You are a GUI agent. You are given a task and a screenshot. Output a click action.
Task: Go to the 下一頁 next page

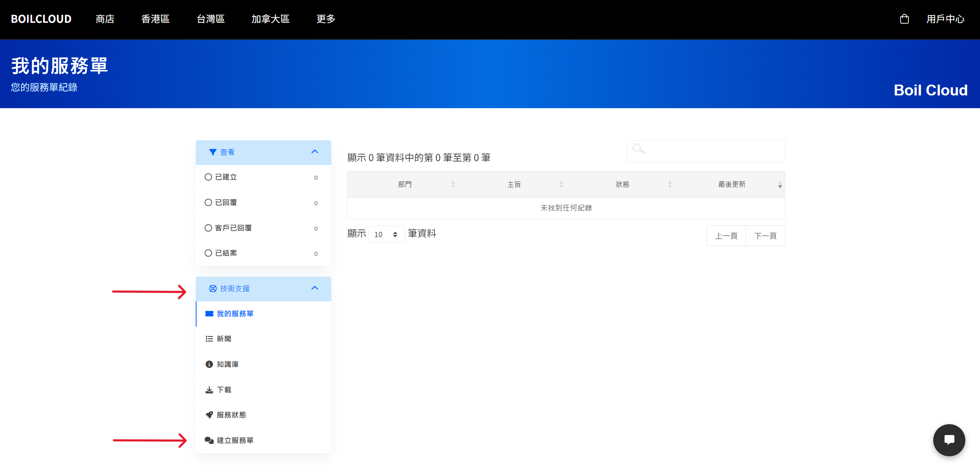click(765, 236)
